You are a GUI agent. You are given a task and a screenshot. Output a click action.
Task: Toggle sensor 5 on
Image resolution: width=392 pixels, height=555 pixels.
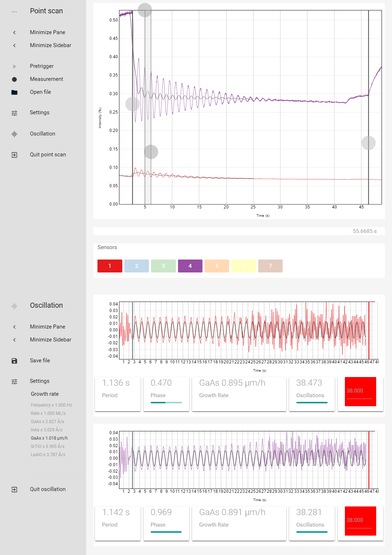pyautogui.click(x=217, y=266)
